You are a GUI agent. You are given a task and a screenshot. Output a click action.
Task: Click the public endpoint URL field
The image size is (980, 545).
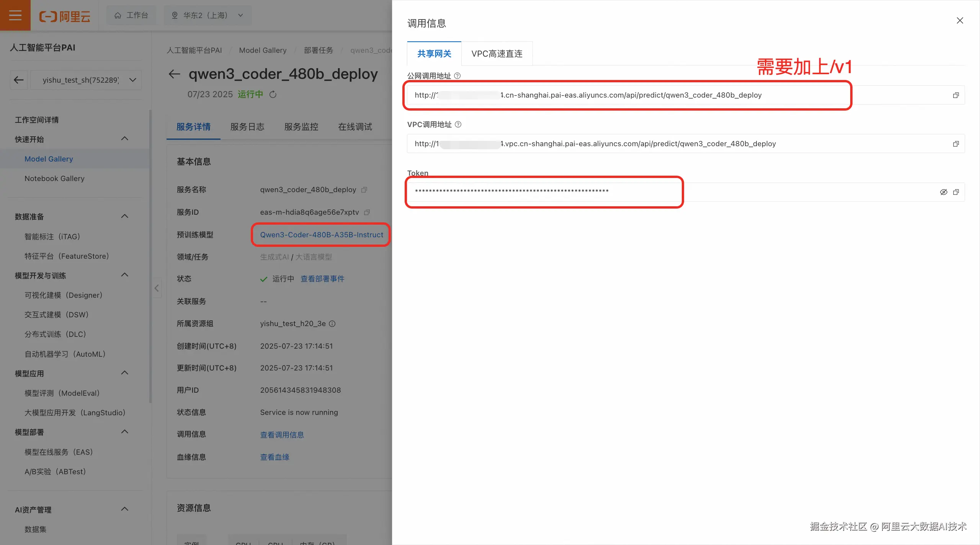pyautogui.click(x=686, y=95)
